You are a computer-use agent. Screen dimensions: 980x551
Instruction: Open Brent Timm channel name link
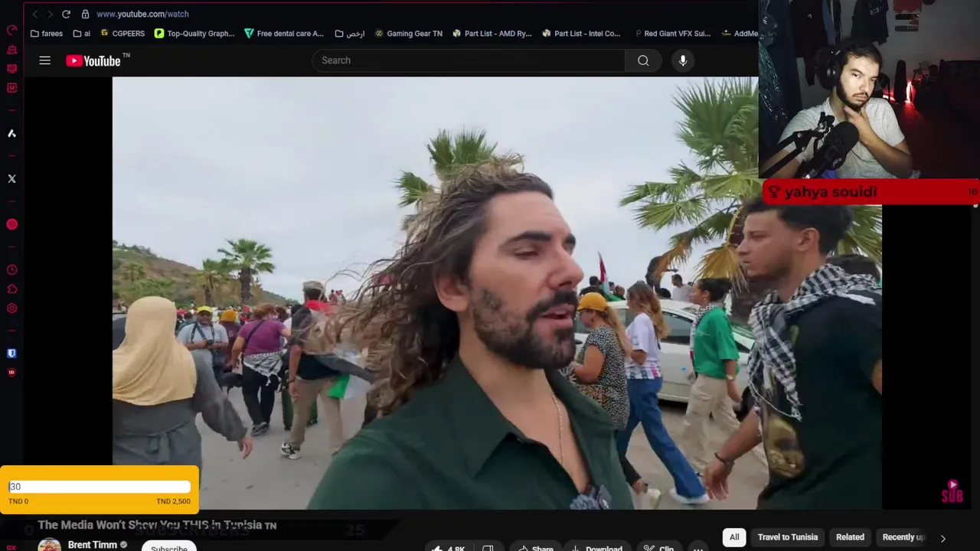92,545
